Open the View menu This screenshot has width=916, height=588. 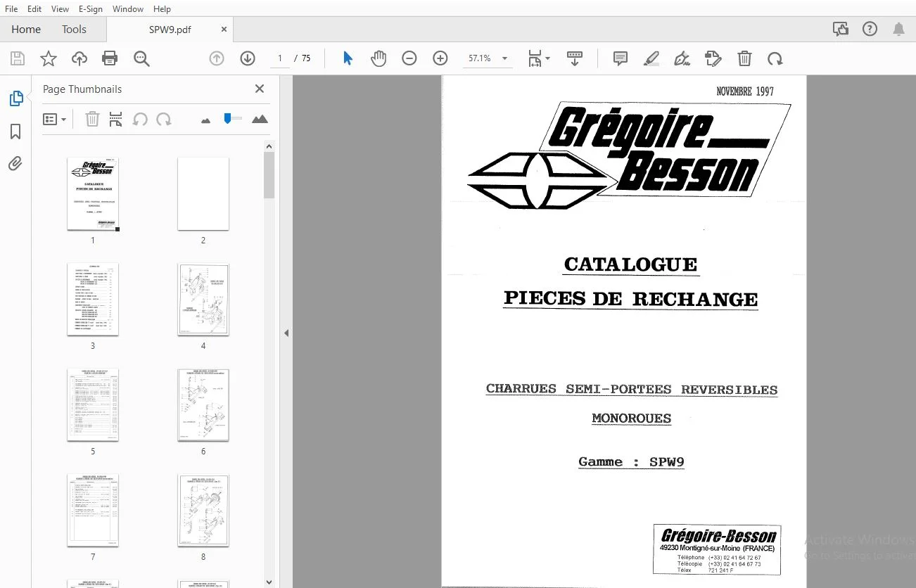[60, 9]
